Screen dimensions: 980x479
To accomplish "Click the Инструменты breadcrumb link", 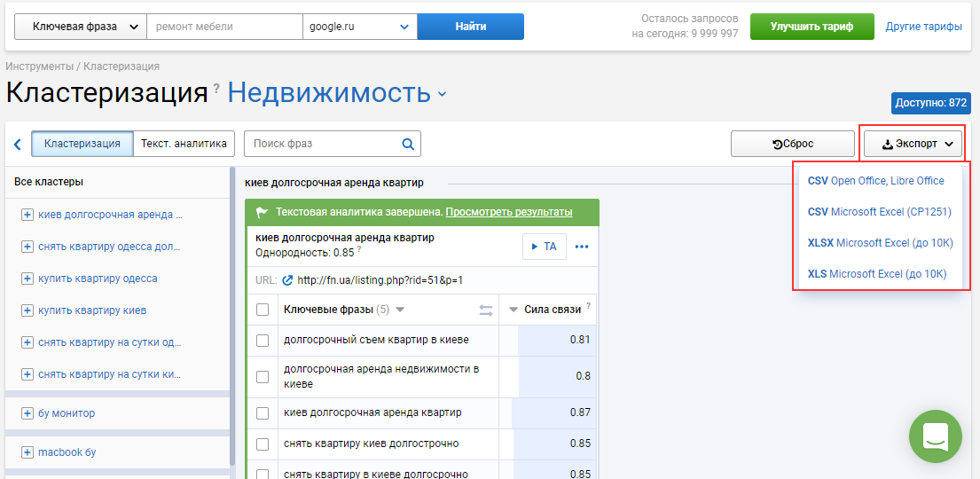I will [x=39, y=67].
